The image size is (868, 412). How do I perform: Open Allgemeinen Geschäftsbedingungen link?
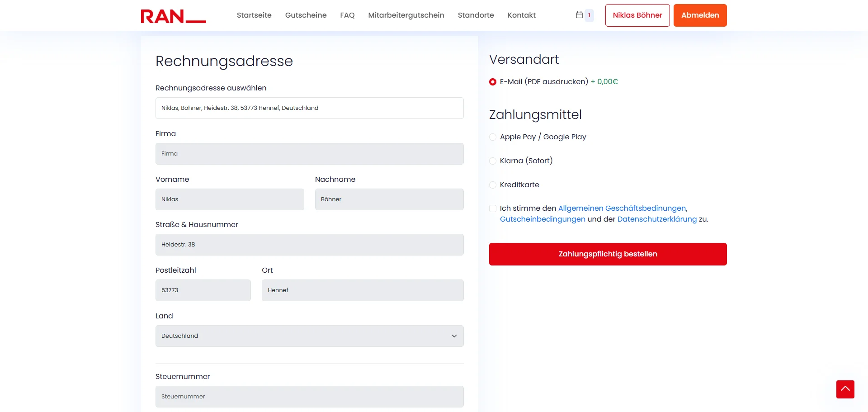tap(622, 208)
